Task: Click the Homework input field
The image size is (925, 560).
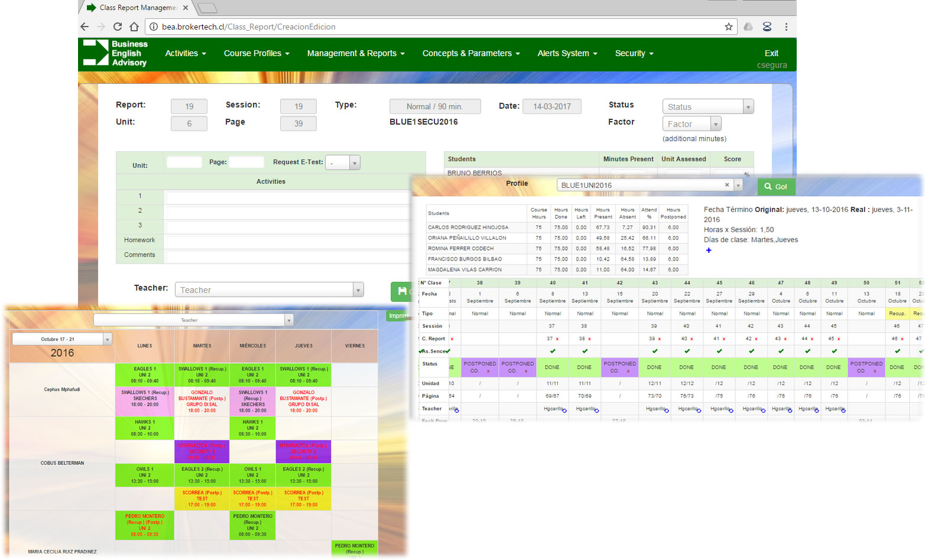Action: point(288,241)
